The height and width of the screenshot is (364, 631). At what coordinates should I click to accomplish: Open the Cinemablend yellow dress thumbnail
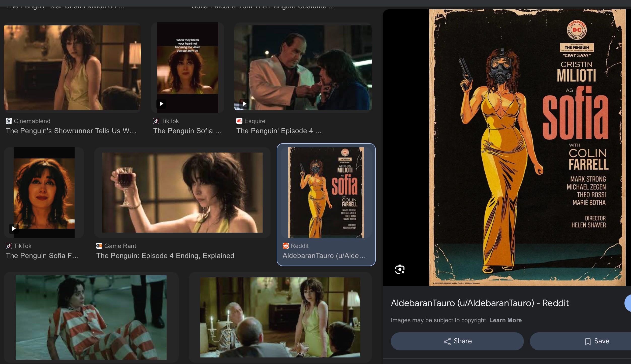click(72, 67)
